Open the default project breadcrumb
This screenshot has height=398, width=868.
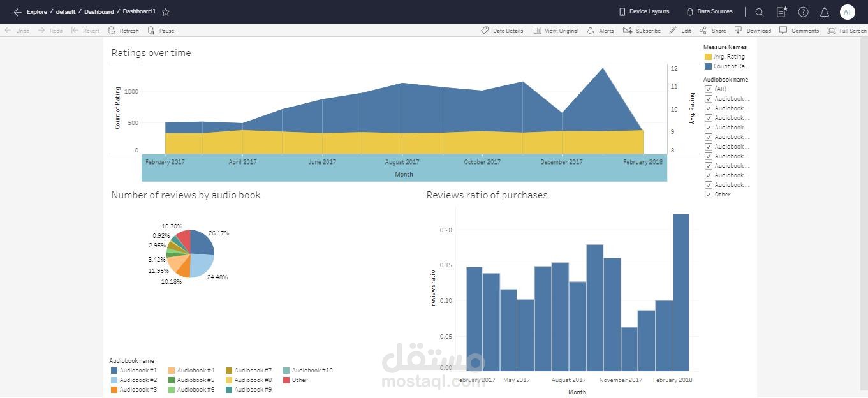[x=66, y=12]
